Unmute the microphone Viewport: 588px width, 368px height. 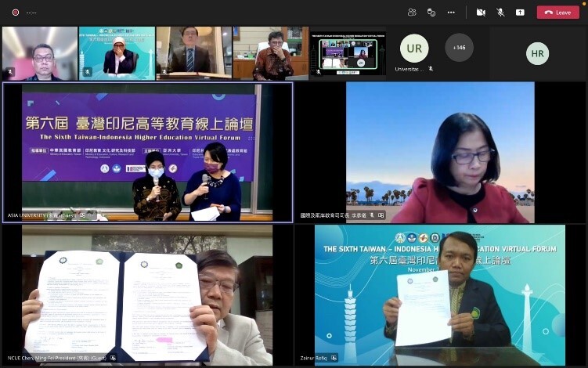[x=500, y=13]
